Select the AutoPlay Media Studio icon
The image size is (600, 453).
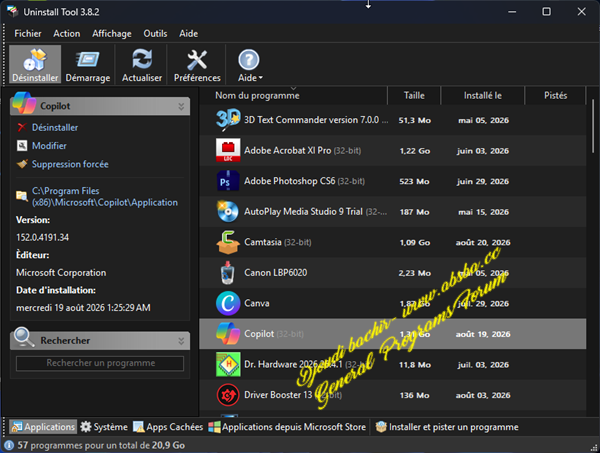(228, 212)
